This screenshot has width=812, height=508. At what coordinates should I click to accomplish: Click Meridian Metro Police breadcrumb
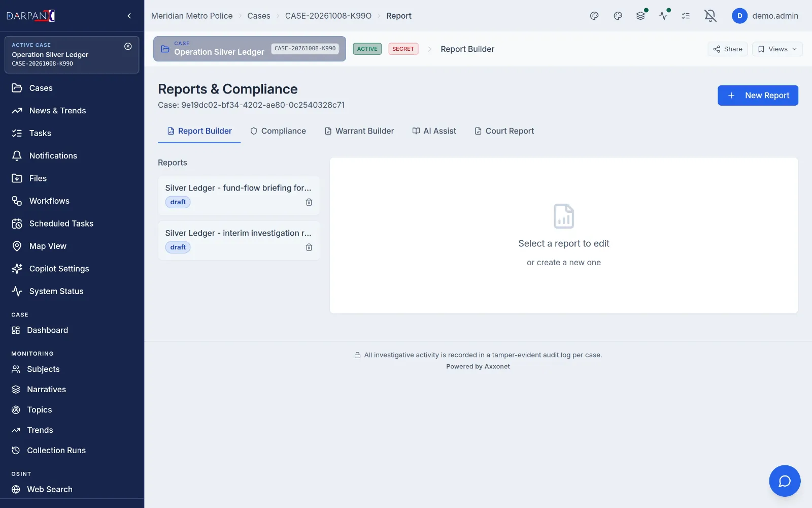(x=192, y=16)
